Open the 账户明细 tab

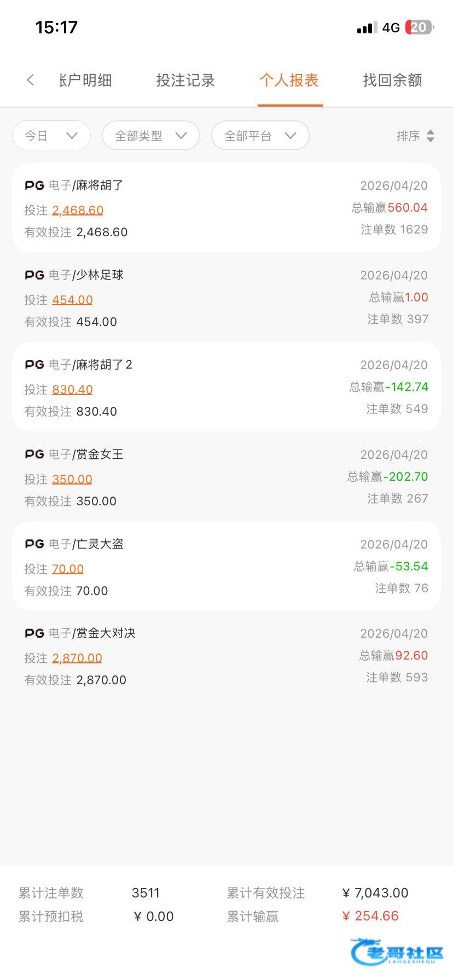pos(86,80)
